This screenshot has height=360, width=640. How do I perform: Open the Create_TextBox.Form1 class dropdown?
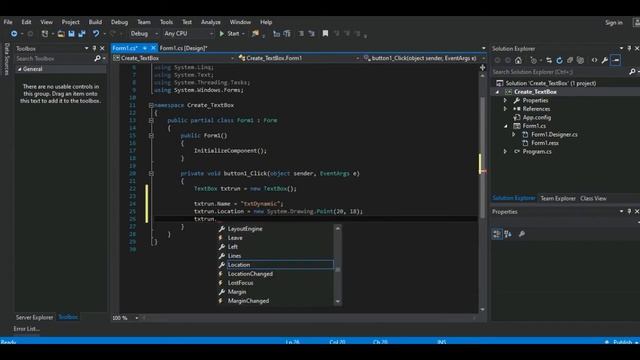pos(299,58)
